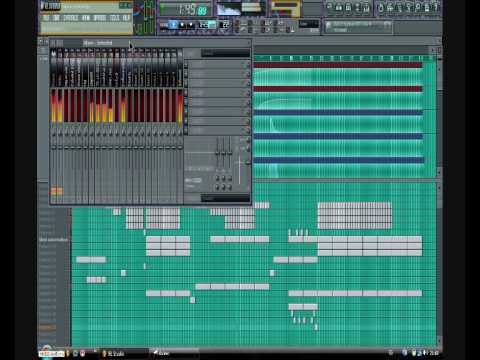Viewport: 480px width, 360px height.
Task: Click the pattern number selector
Action: (x=226, y=25)
